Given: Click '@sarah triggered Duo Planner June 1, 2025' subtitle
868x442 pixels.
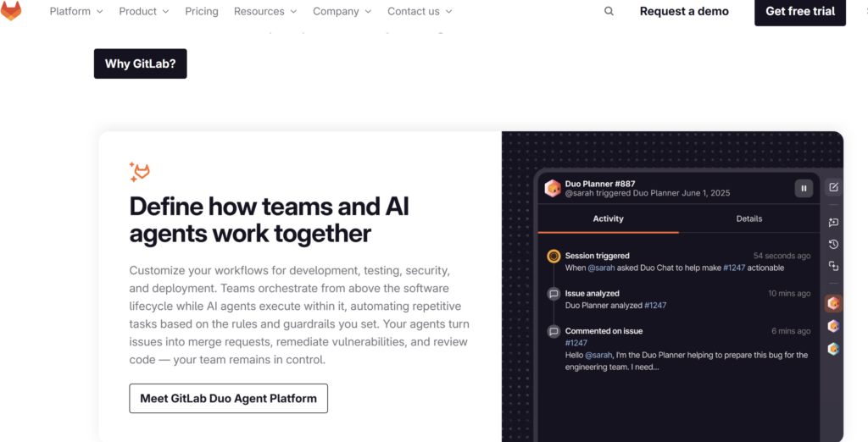Looking at the screenshot, I should click(x=648, y=193).
